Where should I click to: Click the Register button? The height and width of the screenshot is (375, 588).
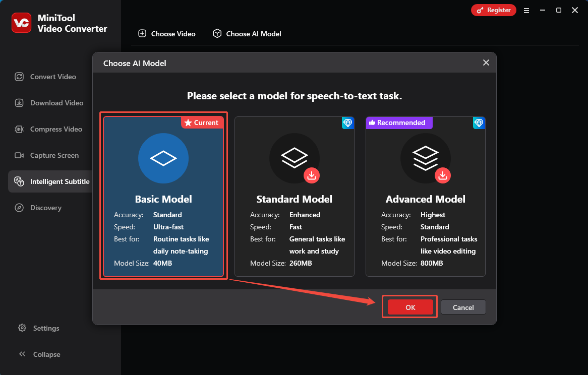coord(493,10)
